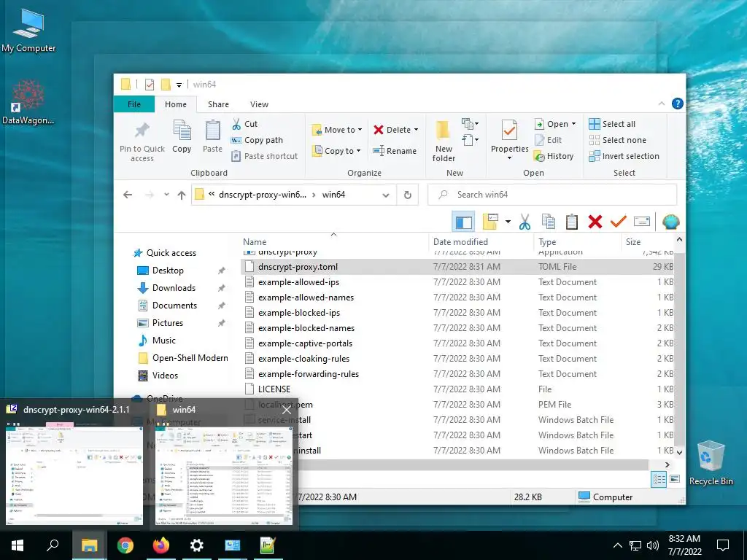Click the clipboard paste icon in lower toolbar
The height and width of the screenshot is (560, 747).
coord(572,222)
